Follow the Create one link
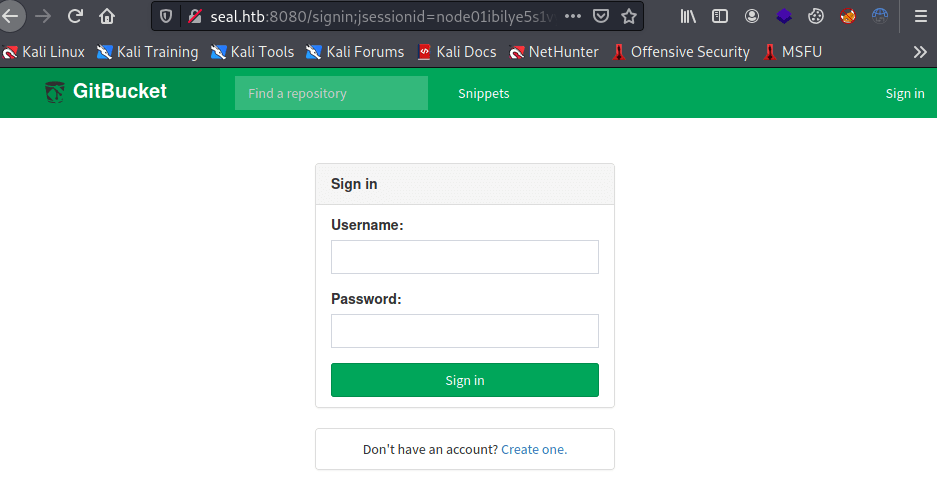This screenshot has height=483, width=937. coord(534,450)
